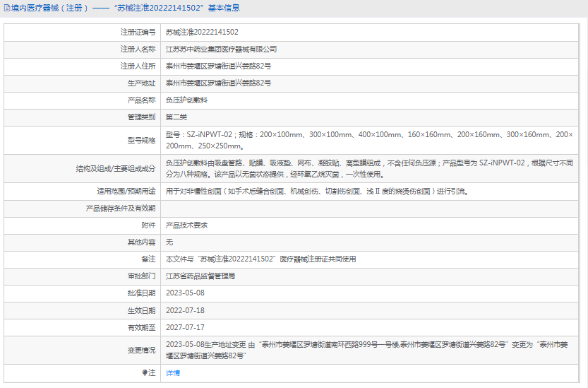Viewport: 588px width, 388px height.
Task: Click the page title 境内医疗器械（注册）
Action: pos(50,8)
